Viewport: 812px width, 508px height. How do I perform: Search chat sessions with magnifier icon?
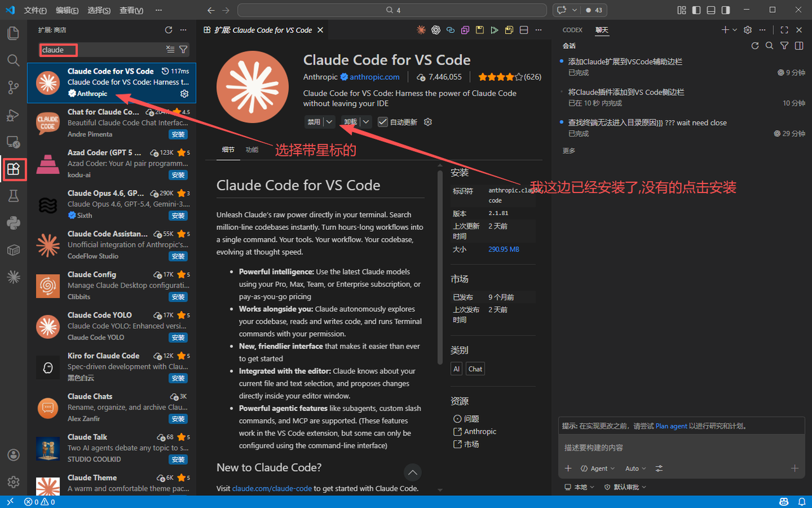tap(769, 46)
